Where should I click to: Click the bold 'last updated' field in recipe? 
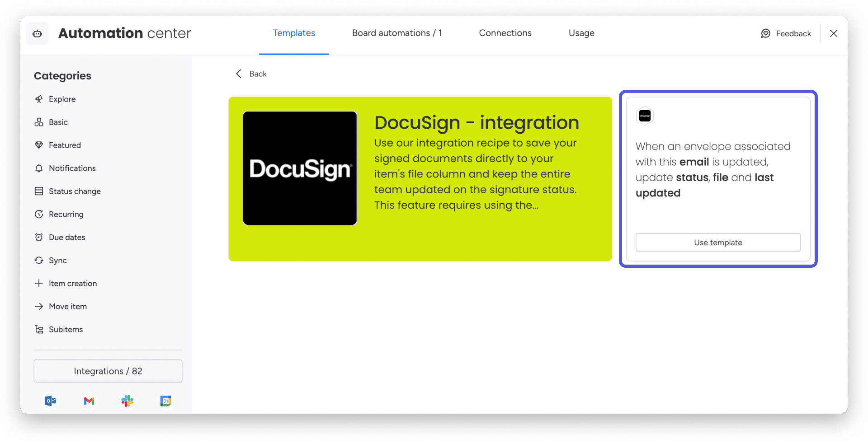704,185
